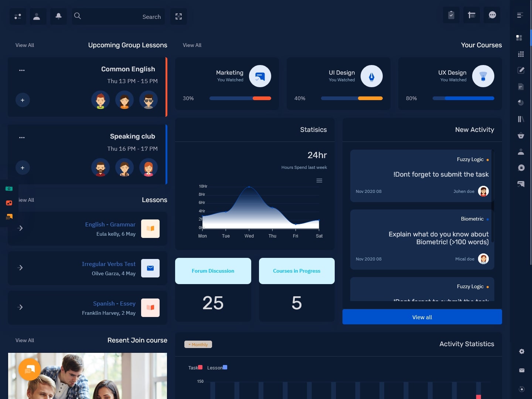Open the Irregular Verbs Test lesson link
This screenshot has width=532, height=399.
(x=109, y=264)
